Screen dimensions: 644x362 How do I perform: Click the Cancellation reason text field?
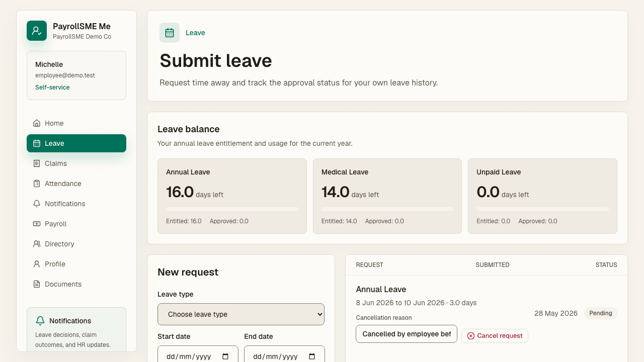(407, 334)
